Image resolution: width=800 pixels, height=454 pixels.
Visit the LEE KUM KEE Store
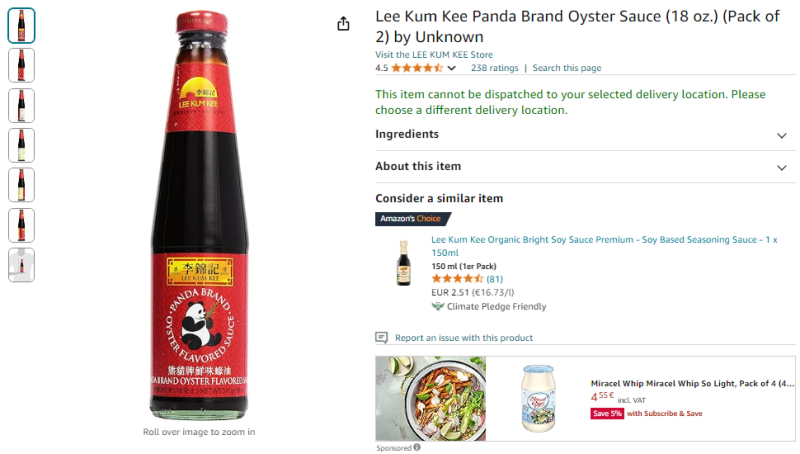point(433,55)
